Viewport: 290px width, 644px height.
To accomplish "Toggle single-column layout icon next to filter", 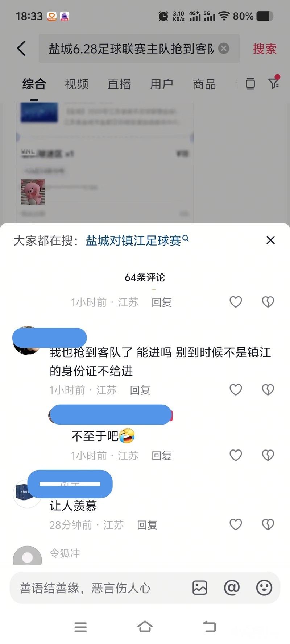I will [x=250, y=84].
